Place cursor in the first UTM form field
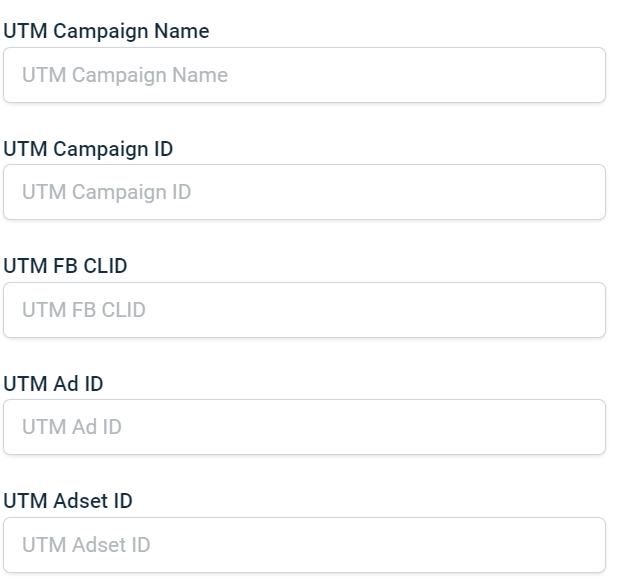The width and height of the screenshot is (617, 588). click(x=304, y=75)
